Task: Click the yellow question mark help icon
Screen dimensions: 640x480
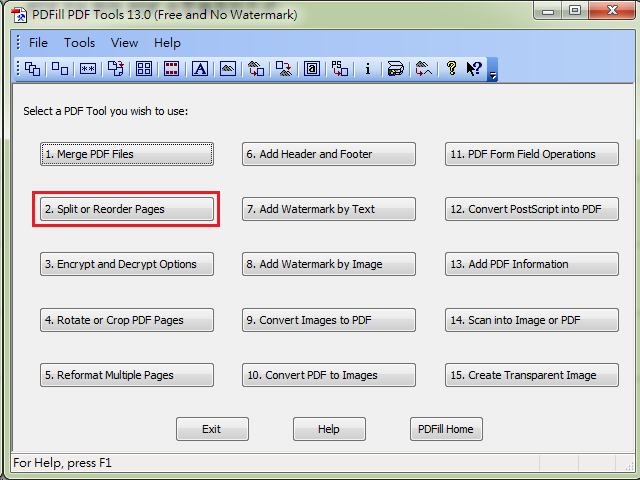Action: 451,69
